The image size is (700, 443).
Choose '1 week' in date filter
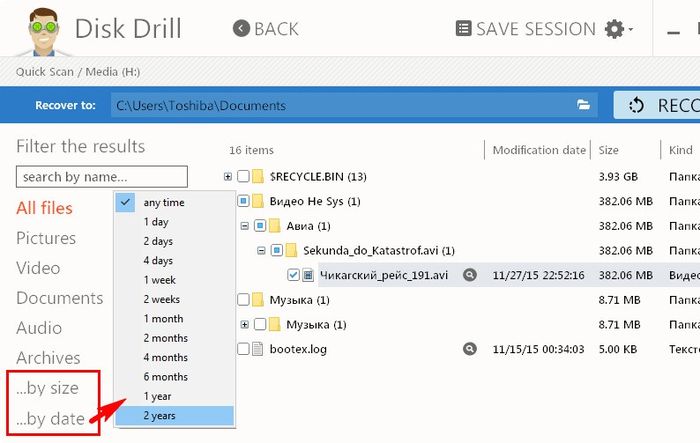coord(175,280)
